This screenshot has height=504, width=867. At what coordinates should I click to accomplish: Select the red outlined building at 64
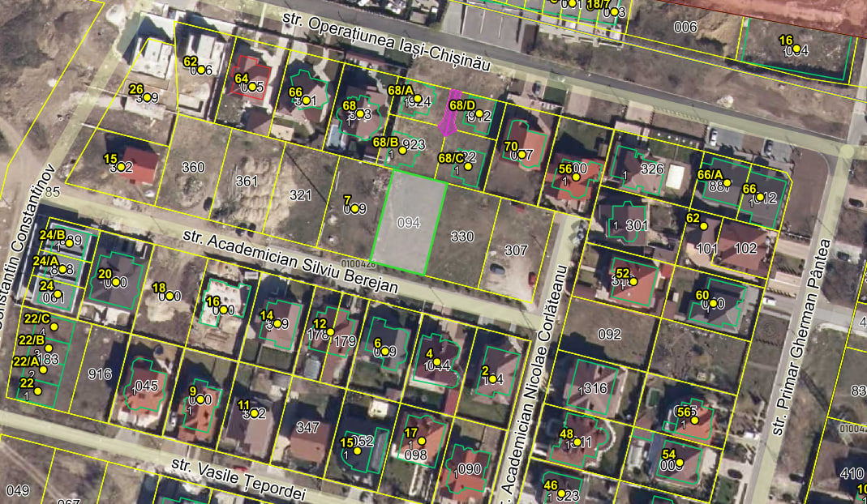click(251, 78)
